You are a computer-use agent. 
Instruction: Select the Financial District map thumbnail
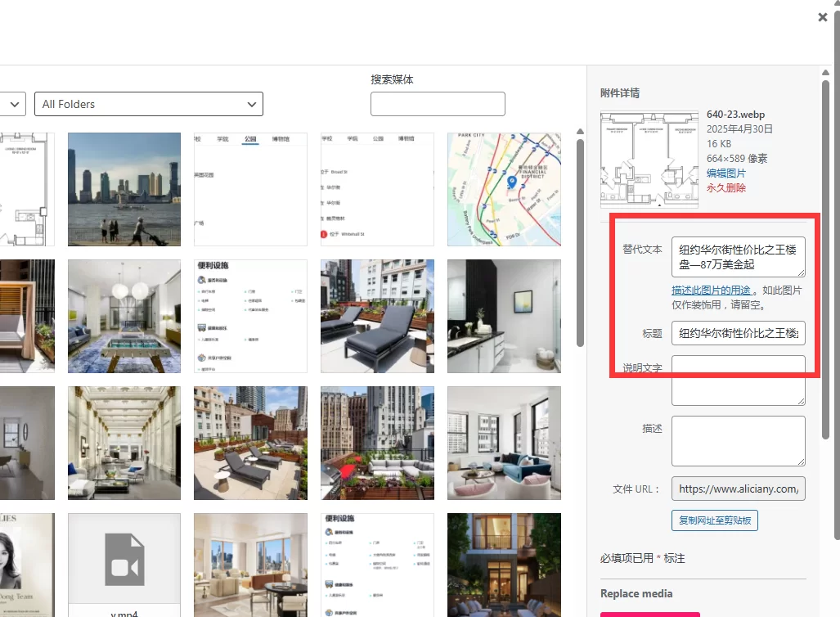[x=504, y=189]
